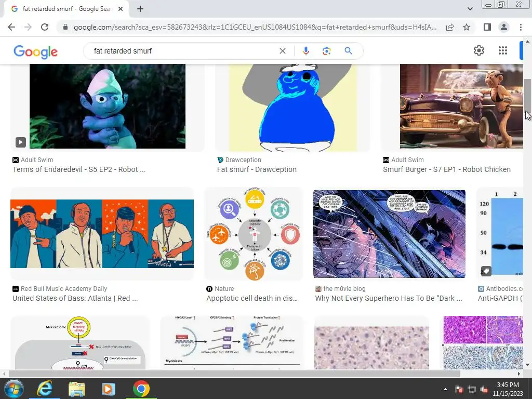The width and height of the screenshot is (532, 399).
Task: Click the Drawception source label
Action: coord(243,160)
